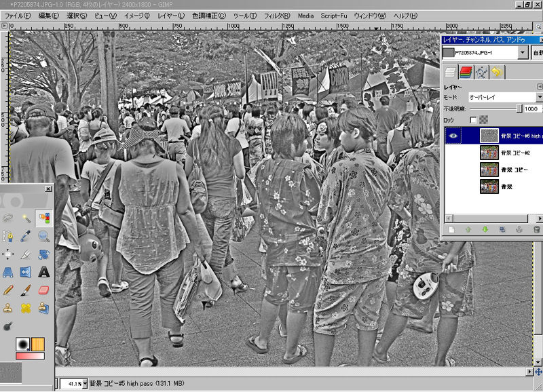This screenshot has height=392, width=543.
Task: Open the ツール(T) menu
Action: tap(245, 16)
